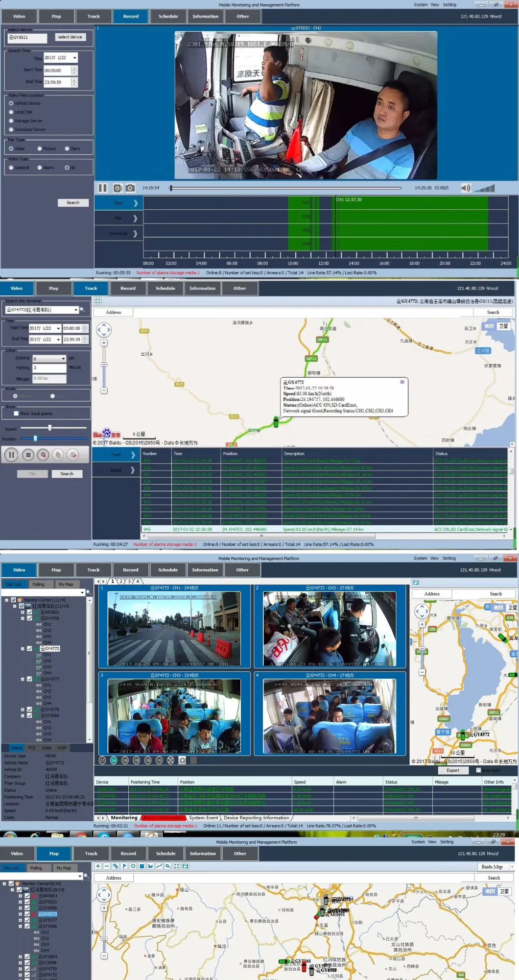Select the Vehicle Device radio button
Screen dimensions: 519x980
pos(11,103)
